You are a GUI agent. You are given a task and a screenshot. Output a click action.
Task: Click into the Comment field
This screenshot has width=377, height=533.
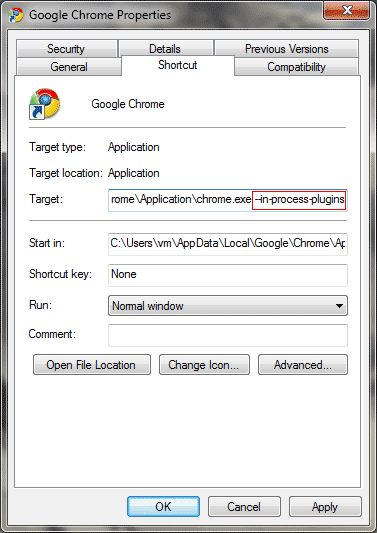(x=228, y=335)
